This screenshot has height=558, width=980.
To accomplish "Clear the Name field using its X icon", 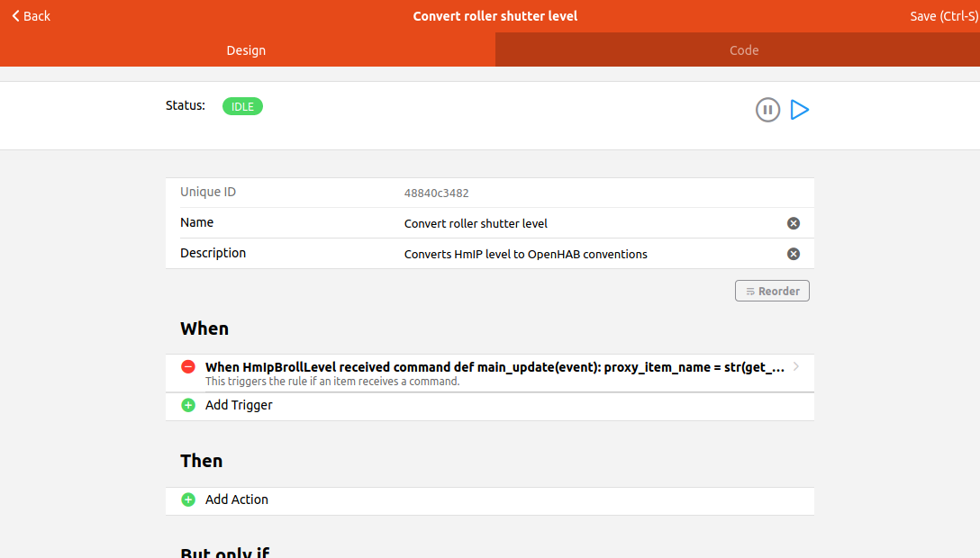I will (794, 223).
